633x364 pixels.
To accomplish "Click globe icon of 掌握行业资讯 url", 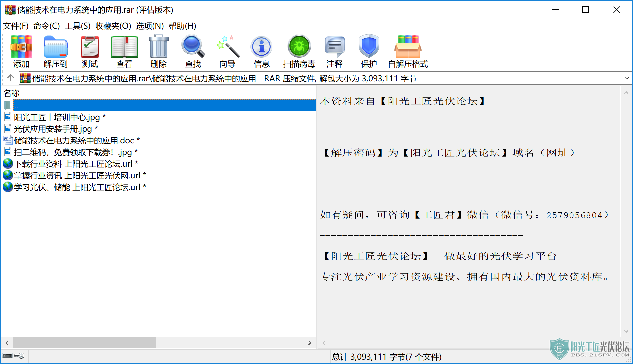I will pyautogui.click(x=8, y=175).
